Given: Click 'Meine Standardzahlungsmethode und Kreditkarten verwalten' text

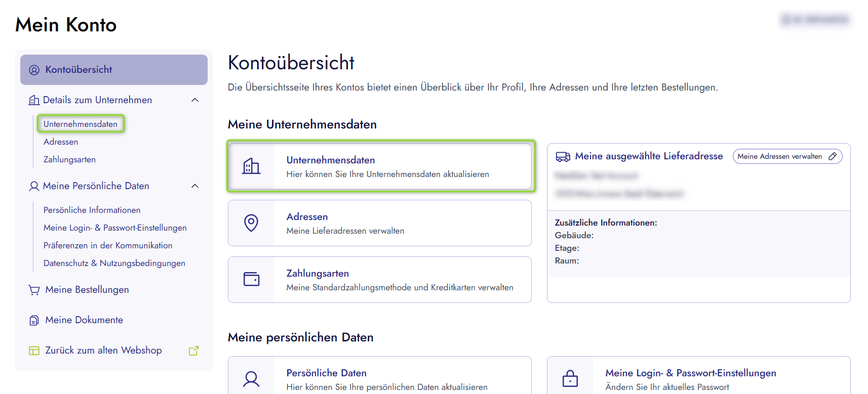Looking at the screenshot, I should 400,287.
